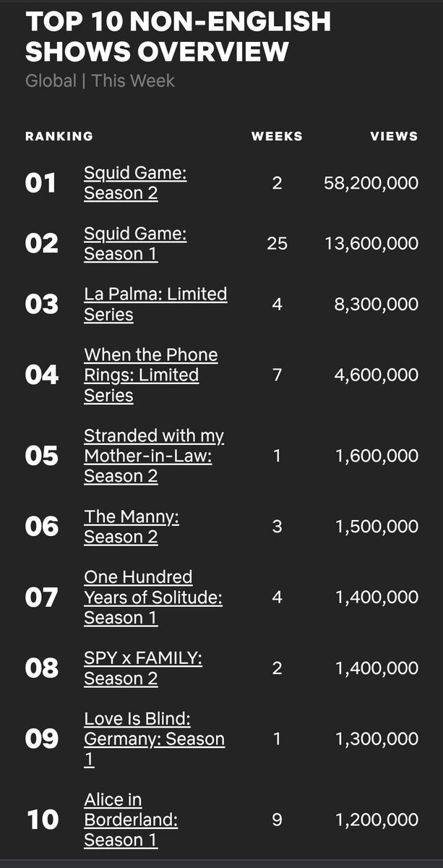Open La Palma: Limited Series link
The height and width of the screenshot is (868, 443).
[x=155, y=305]
